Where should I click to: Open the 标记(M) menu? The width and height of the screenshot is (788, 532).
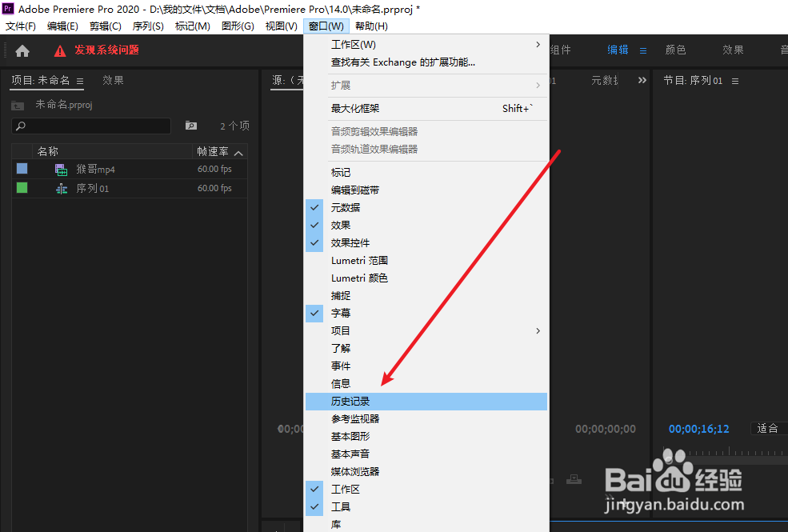193,26
